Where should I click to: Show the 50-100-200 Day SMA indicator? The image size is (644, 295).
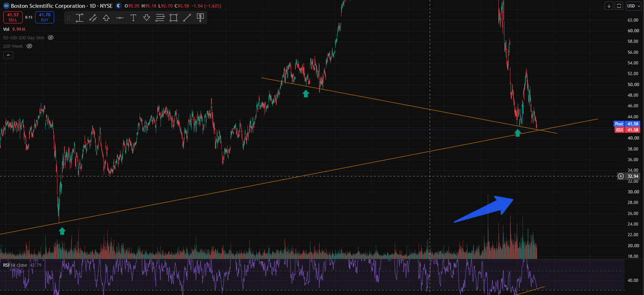tap(51, 38)
